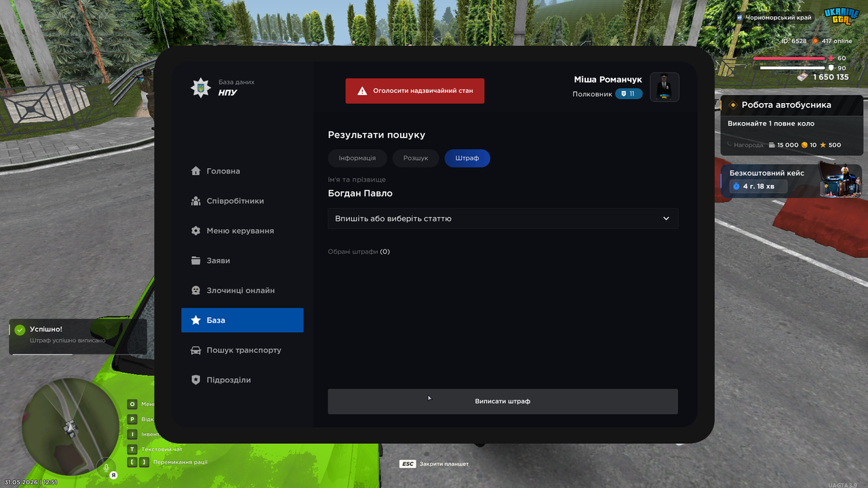Screen dimensions: 868x488
Task: Open Головна in the sidebar
Action: point(242,171)
